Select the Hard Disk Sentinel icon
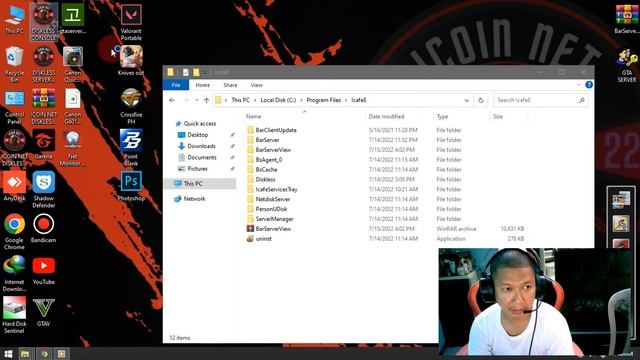Image resolution: width=640 pixels, height=360 pixels. 14,315
